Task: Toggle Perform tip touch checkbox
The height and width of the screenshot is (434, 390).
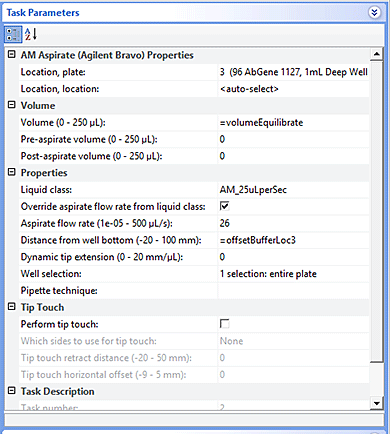Action: pyautogui.click(x=224, y=324)
